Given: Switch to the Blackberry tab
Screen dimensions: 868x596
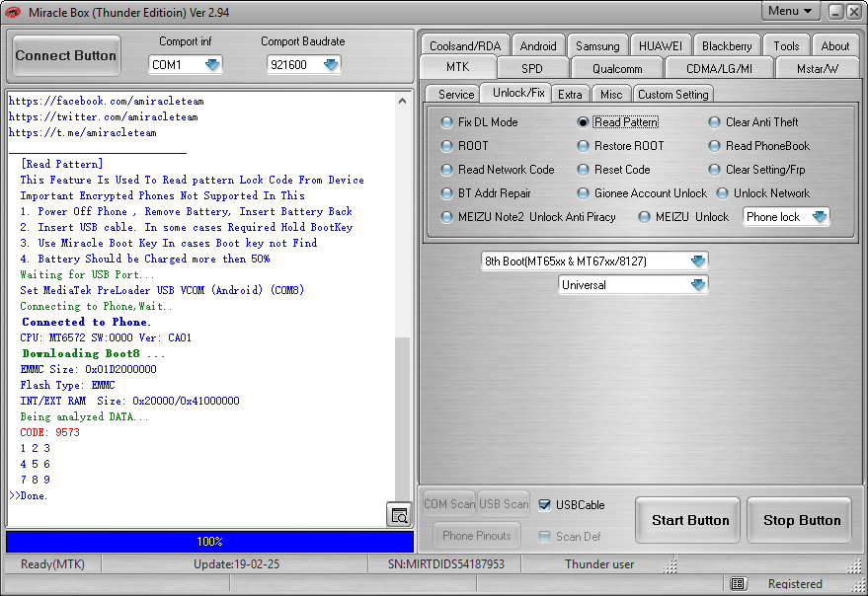Looking at the screenshot, I should pyautogui.click(x=727, y=46).
